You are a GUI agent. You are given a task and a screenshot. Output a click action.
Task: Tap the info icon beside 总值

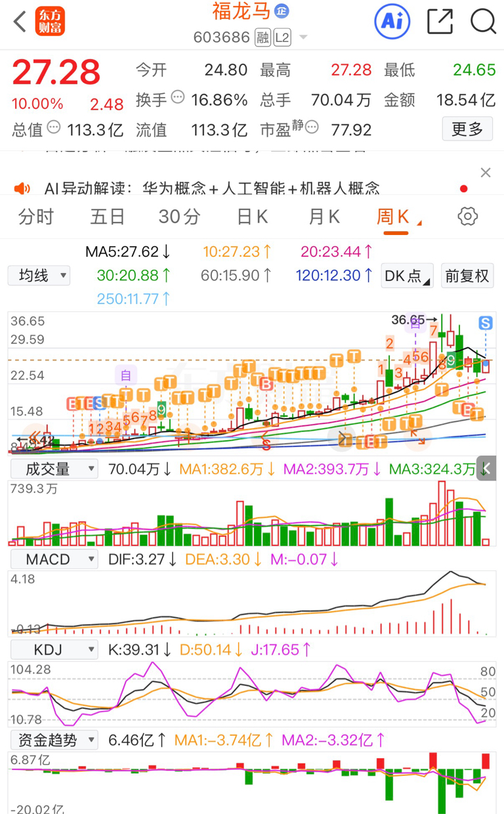click(x=54, y=127)
